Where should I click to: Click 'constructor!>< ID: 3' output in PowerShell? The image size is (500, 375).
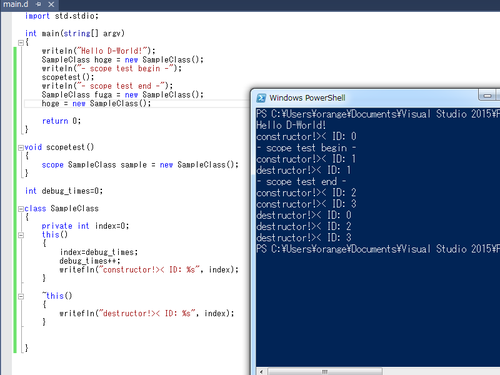(x=306, y=204)
